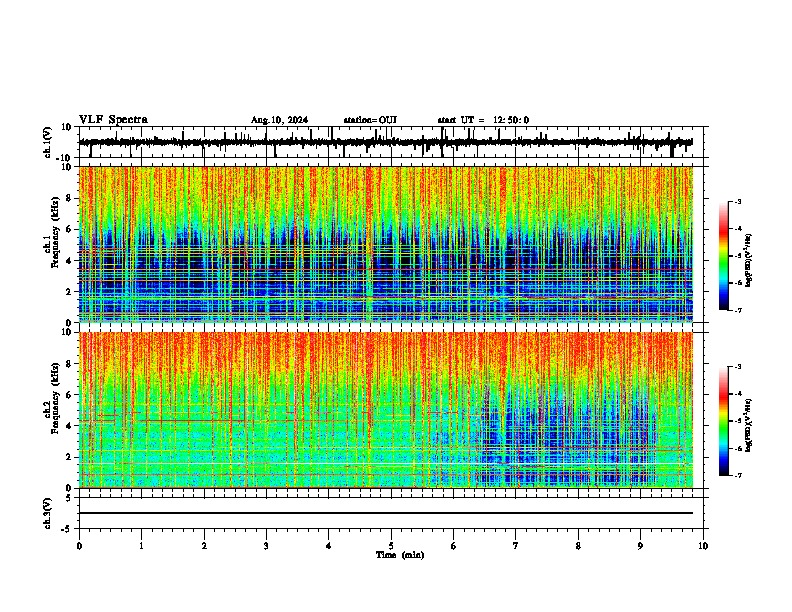Click the time axis tick label '7'
The width and height of the screenshot is (792, 612).
[516, 545]
